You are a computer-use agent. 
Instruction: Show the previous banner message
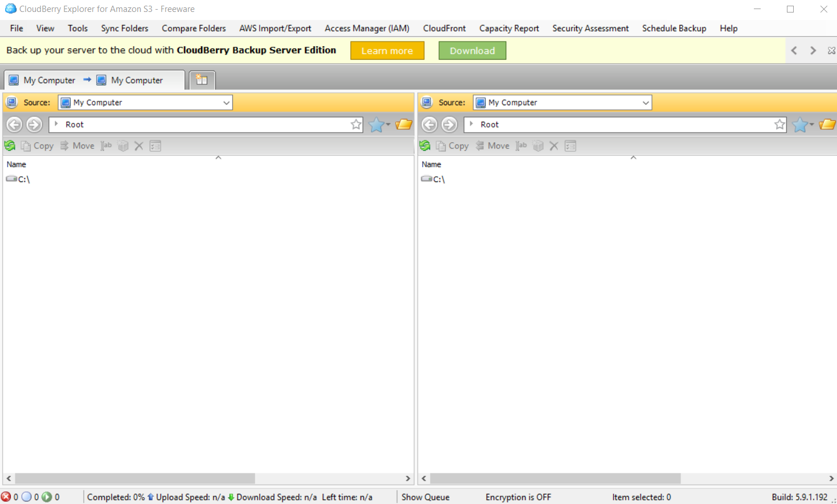click(x=794, y=51)
